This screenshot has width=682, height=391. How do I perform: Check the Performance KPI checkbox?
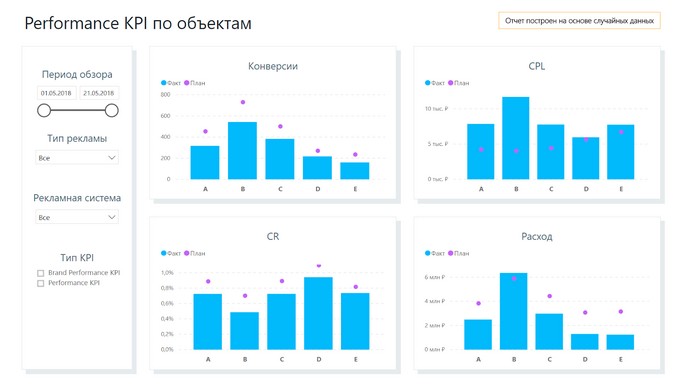coord(40,283)
